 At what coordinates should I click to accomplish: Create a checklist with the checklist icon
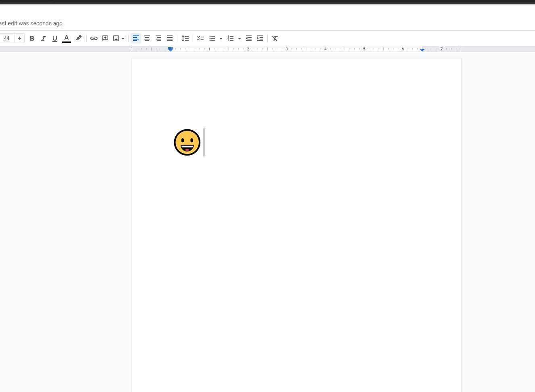(200, 38)
